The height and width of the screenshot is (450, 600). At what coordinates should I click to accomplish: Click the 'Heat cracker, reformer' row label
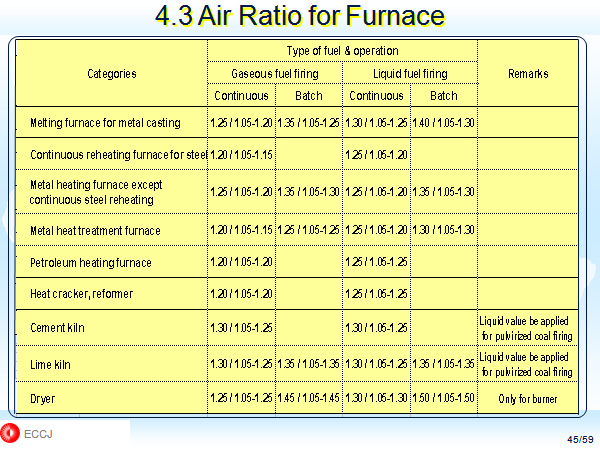[82, 294]
